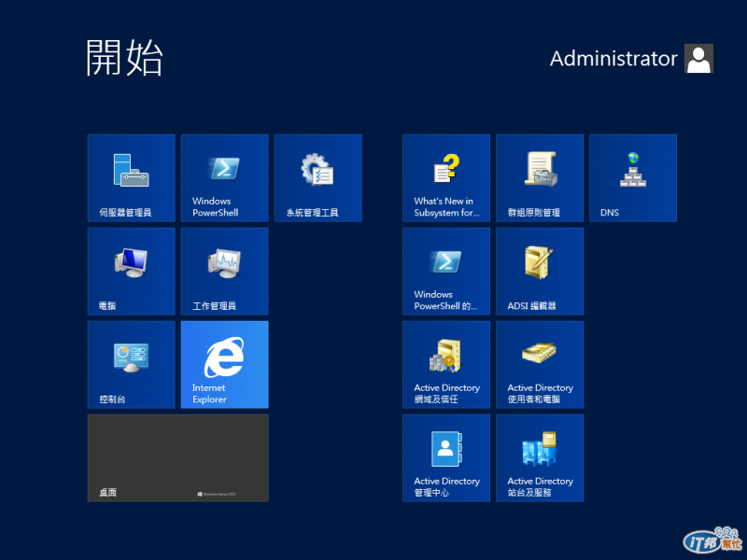The width and height of the screenshot is (747, 560).
Task: Open Active Directory 使用者和電腦 tile
Action: coord(540,364)
